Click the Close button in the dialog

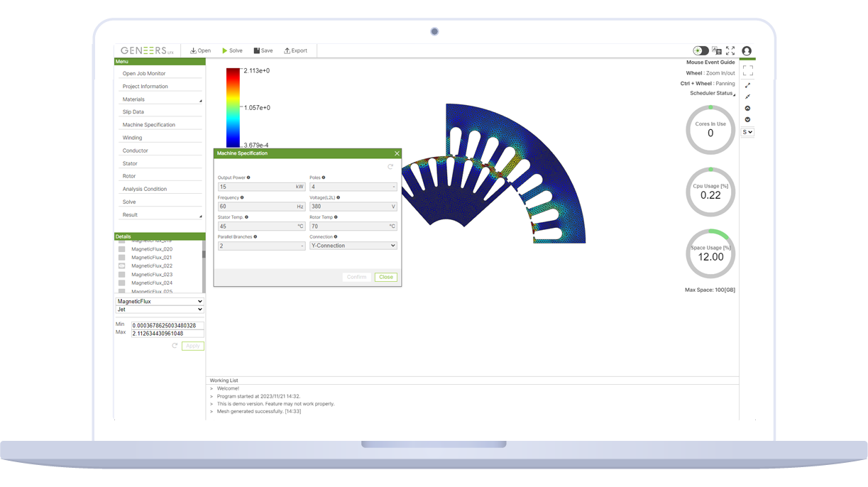[385, 278]
